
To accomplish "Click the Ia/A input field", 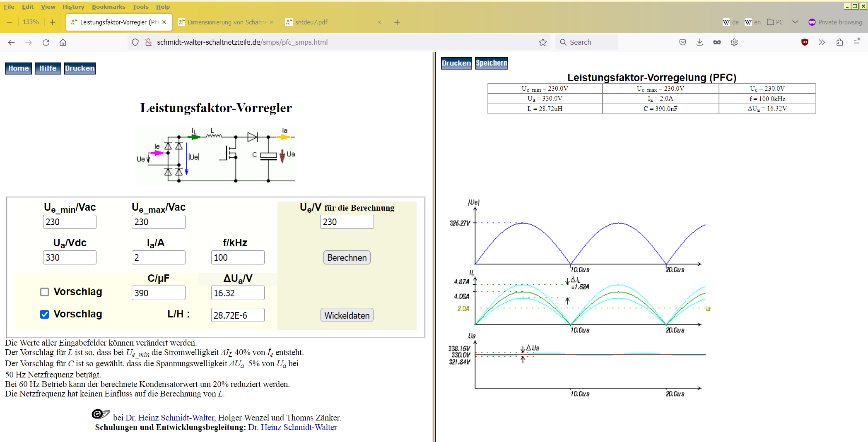I will click(x=158, y=257).
